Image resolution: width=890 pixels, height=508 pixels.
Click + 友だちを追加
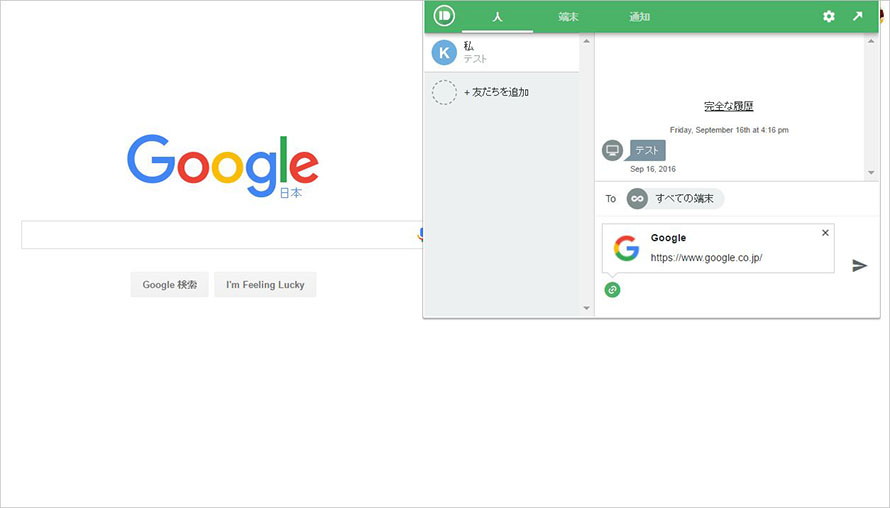496,92
